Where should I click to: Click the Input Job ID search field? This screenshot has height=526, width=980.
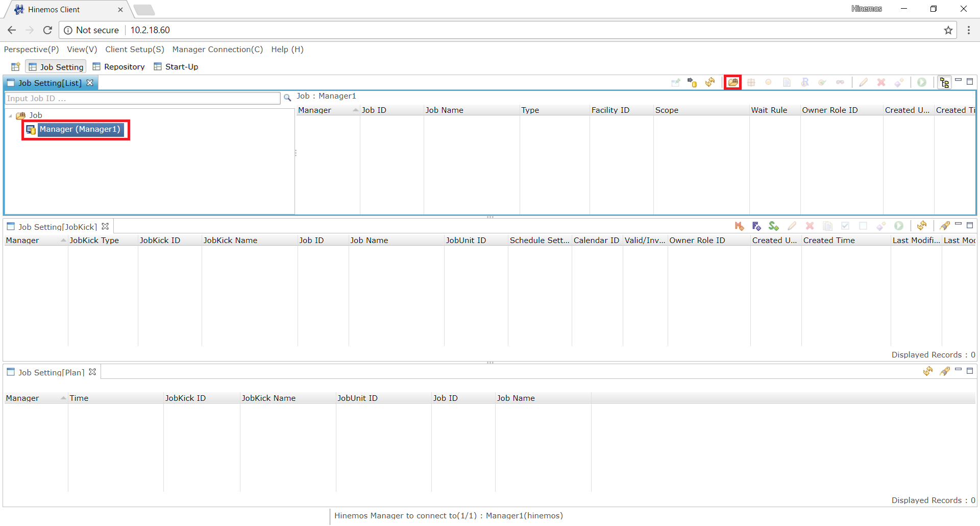142,98
